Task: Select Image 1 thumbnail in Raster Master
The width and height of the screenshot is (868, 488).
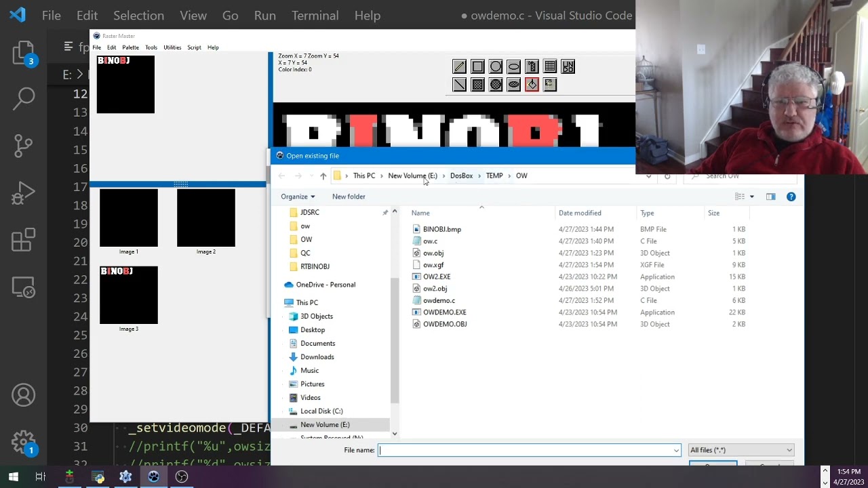Action: click(x=129, y=218)
